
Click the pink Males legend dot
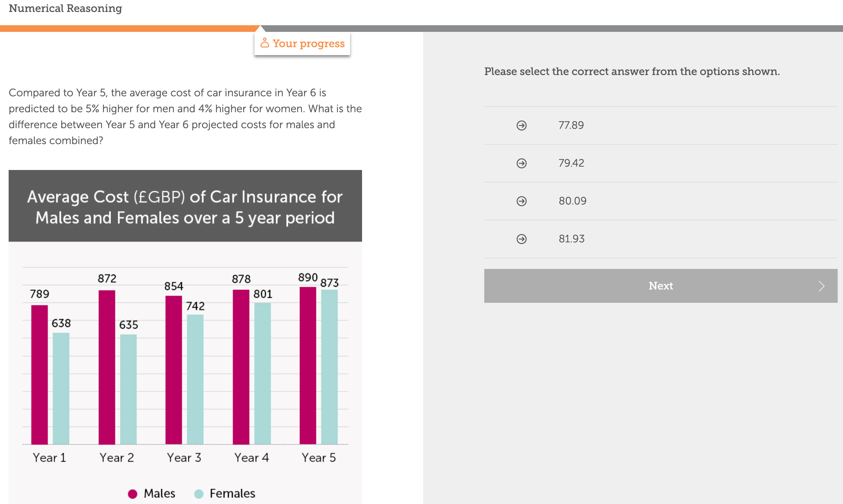pyautogui.click(x=133, y=493)
